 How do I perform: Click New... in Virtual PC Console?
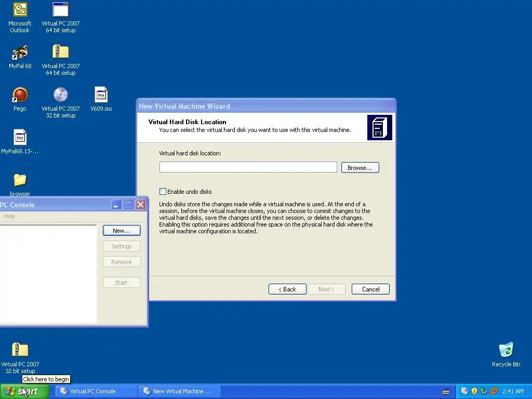coord(122,230)
